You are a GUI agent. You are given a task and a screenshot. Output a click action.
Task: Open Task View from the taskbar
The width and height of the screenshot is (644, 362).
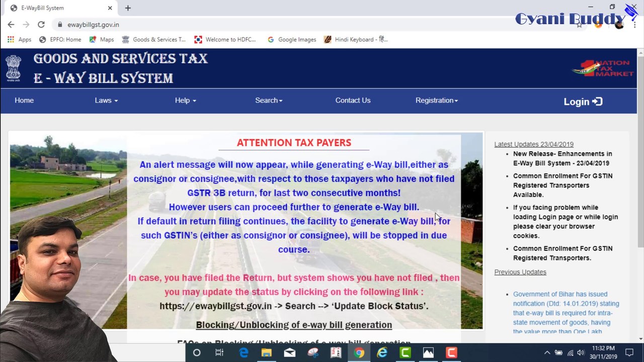tap(219, 353)
